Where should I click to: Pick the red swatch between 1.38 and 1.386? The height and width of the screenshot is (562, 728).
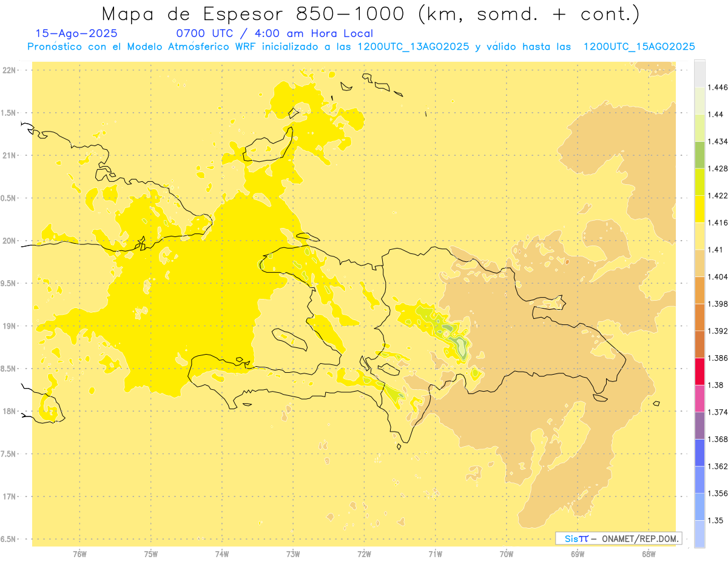click(699, 371)
